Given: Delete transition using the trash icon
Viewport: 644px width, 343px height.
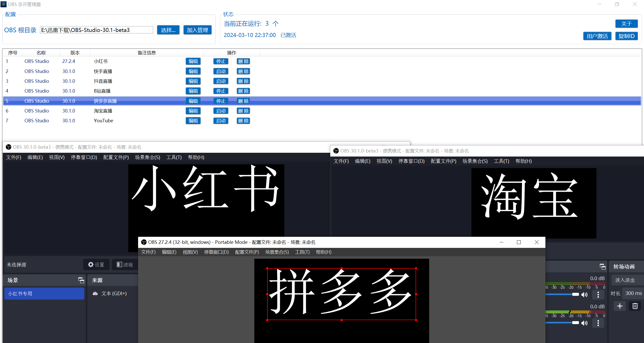Looking at the screenshot, I should click(x=635, y=306).
